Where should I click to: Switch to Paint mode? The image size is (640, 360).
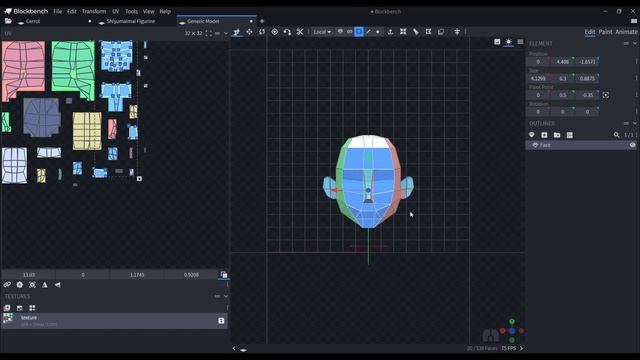tap(605, 32)
